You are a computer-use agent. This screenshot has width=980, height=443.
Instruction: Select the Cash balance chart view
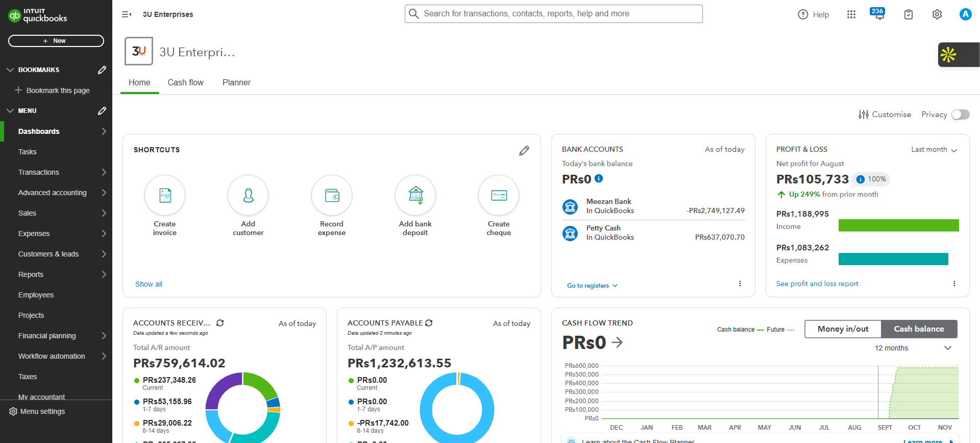[919, 329]
